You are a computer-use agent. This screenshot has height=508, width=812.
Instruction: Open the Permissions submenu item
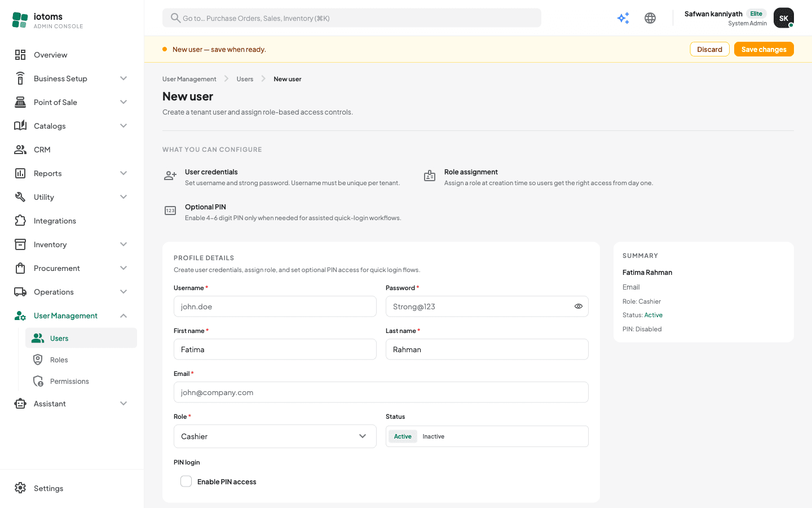[x=81, y=381]
